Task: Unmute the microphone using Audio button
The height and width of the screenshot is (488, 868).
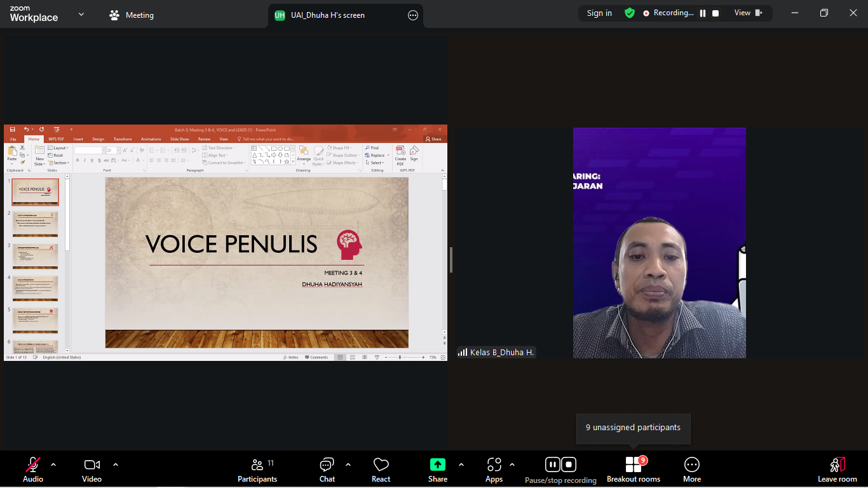Action: point(33,470)
